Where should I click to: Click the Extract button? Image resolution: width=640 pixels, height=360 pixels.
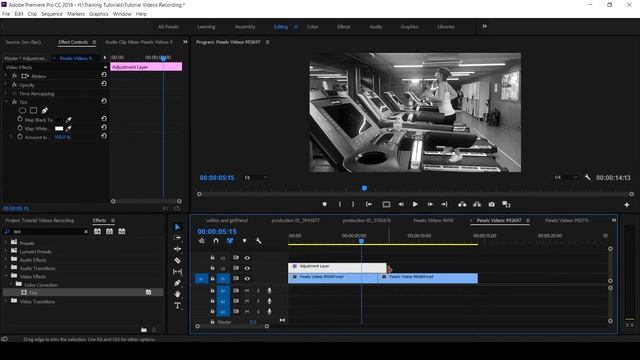(x=477, y=204)
